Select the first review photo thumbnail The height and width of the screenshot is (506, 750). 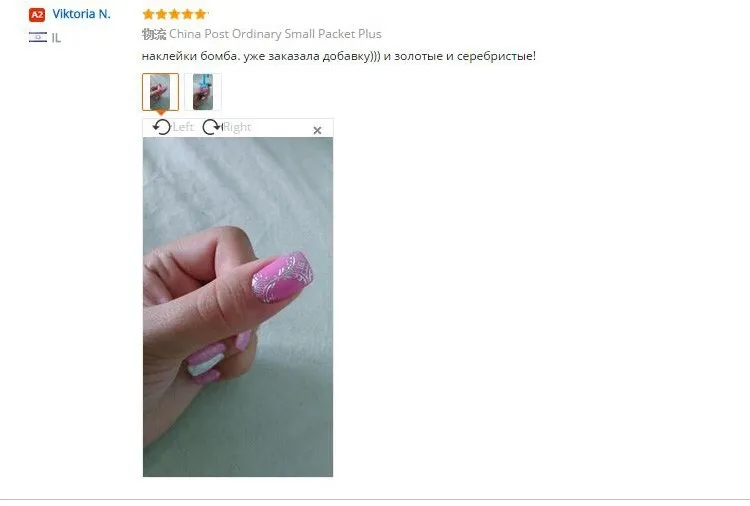[x=160, y=92]
